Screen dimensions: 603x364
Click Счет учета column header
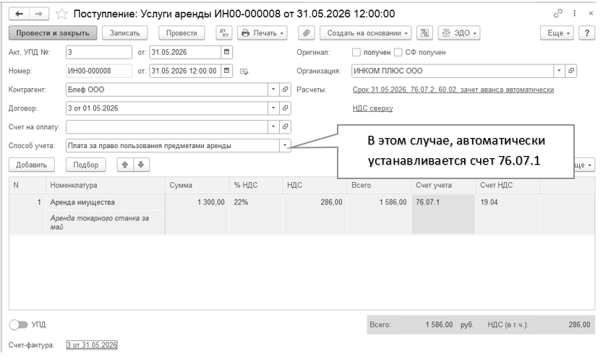[443, 186]
